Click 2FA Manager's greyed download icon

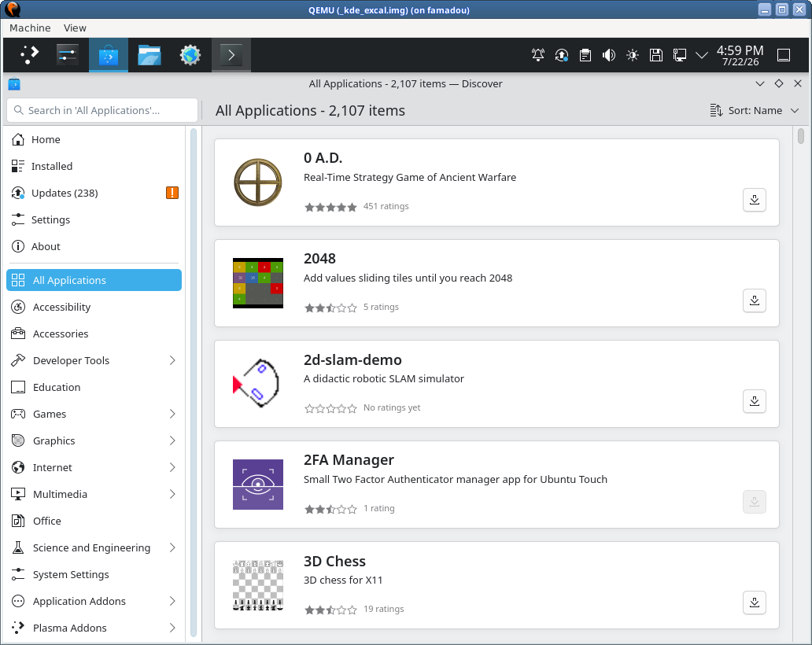pos(754,502)
